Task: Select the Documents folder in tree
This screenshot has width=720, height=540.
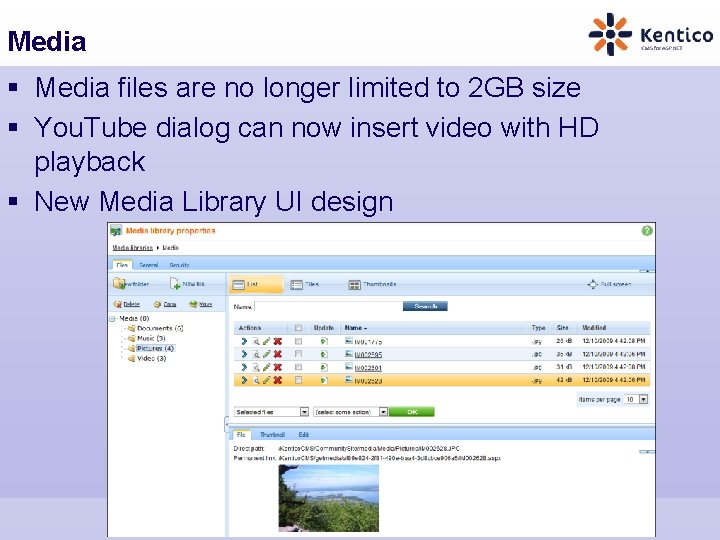Action: 160,328
